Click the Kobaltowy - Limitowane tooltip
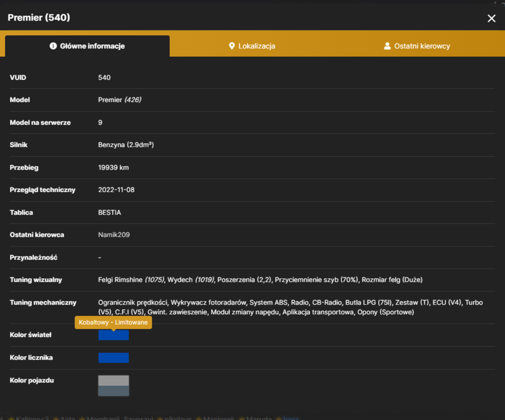This screenshot has width=505, height=420. coord(113,323)
